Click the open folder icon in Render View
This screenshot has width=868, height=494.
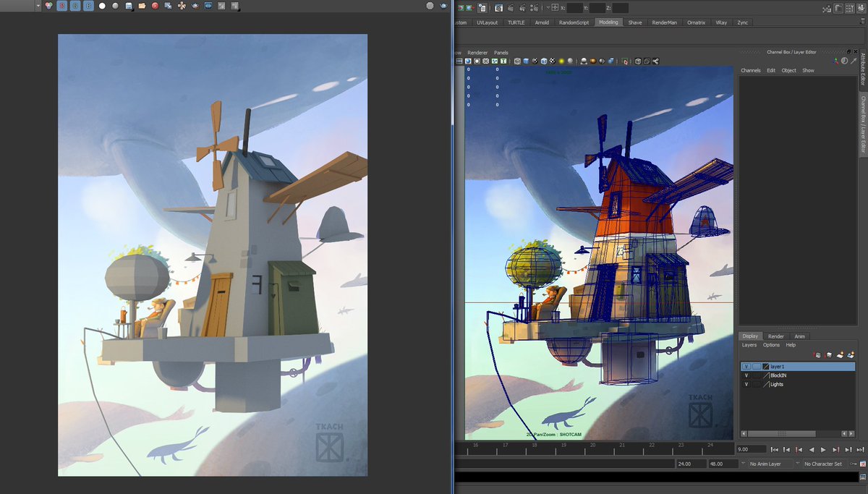[x=142, y=6]
